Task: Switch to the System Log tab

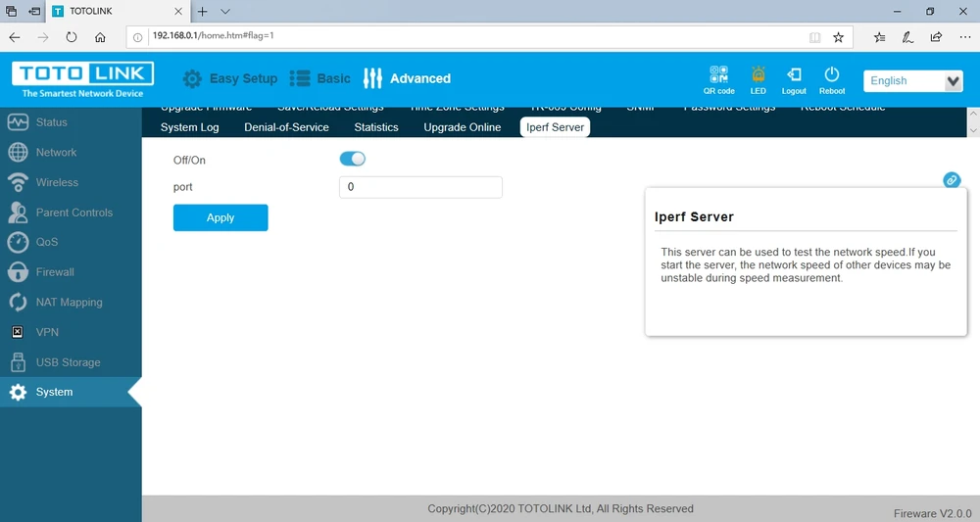Action: [x=189, y=127]
